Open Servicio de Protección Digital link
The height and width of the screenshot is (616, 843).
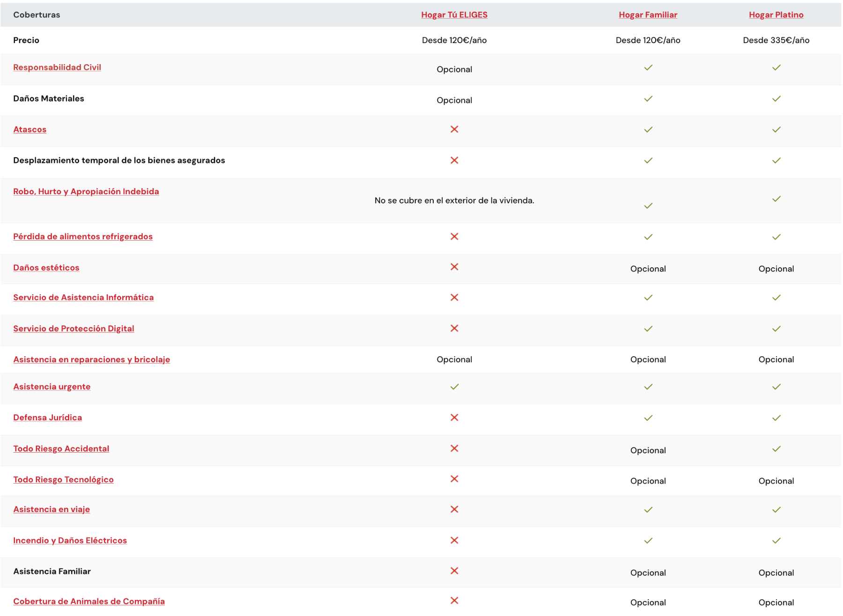74,329
